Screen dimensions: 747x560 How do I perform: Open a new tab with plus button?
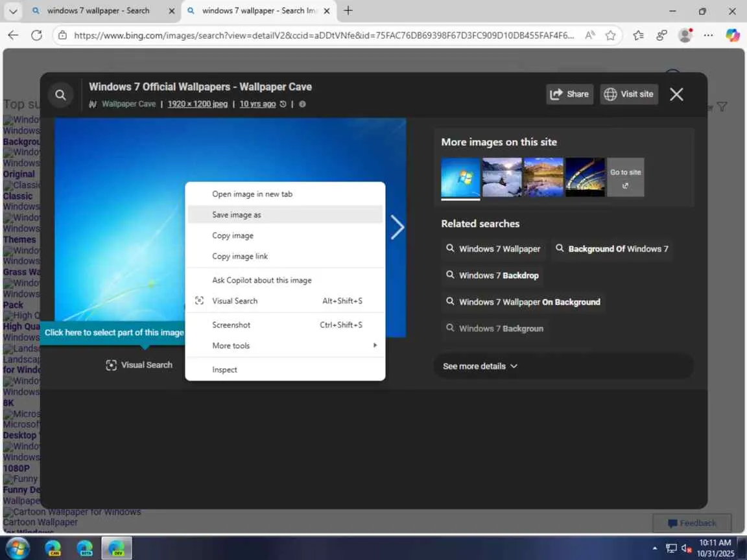click(348, 10)
